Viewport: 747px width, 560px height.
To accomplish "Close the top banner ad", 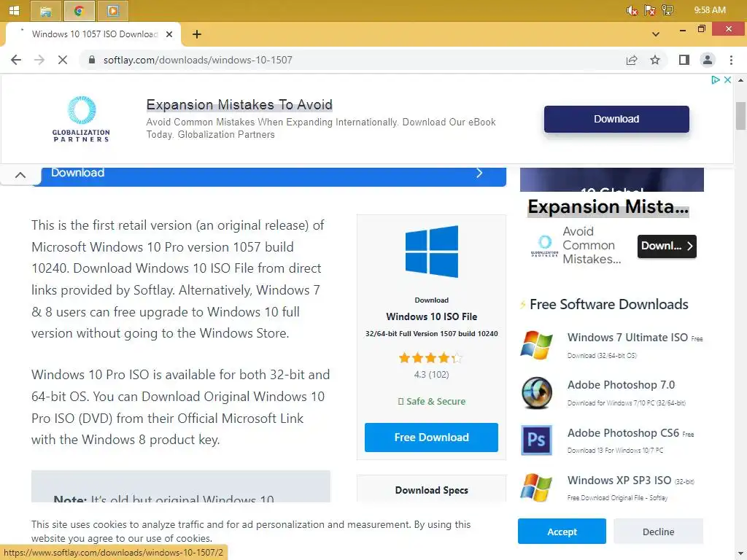I will click(727, 80).
